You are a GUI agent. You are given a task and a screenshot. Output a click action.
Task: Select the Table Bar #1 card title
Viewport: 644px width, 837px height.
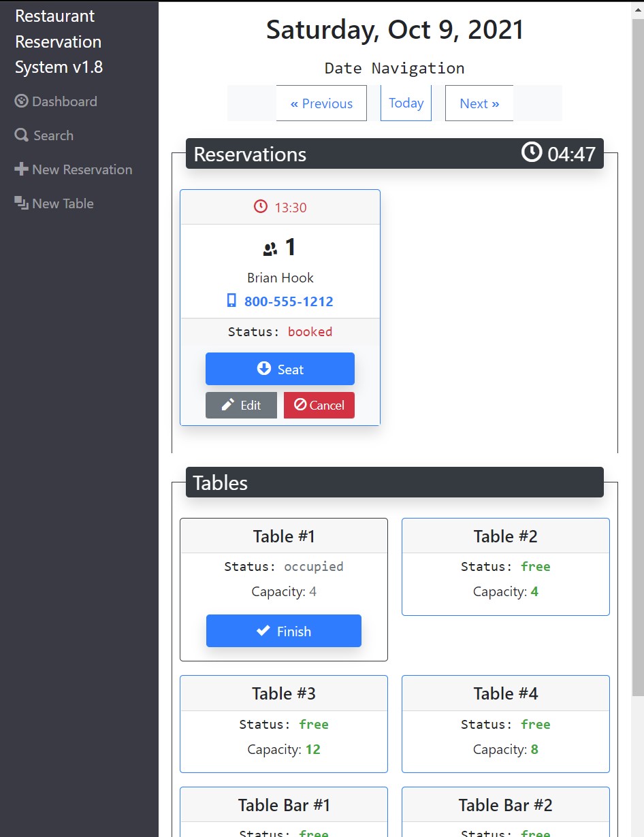pos(284,805)
